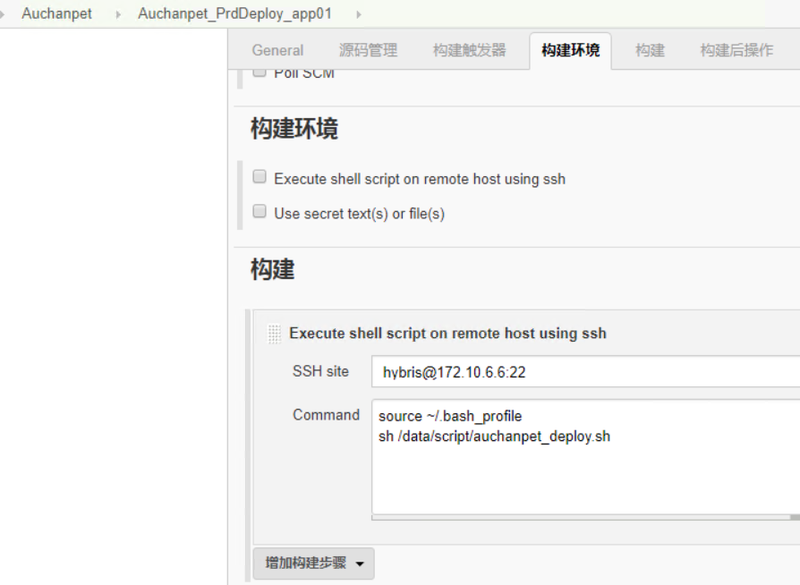The width and height of the screenshot is (800, 585).
Task: Click inside the Command text area
Action: tap(586, 457)
